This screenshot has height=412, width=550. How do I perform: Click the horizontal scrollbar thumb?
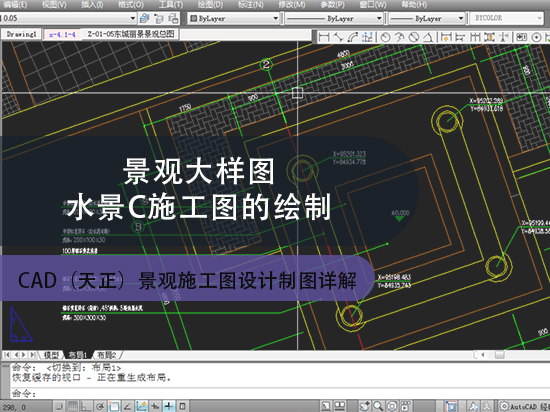(x=499, y=355)
